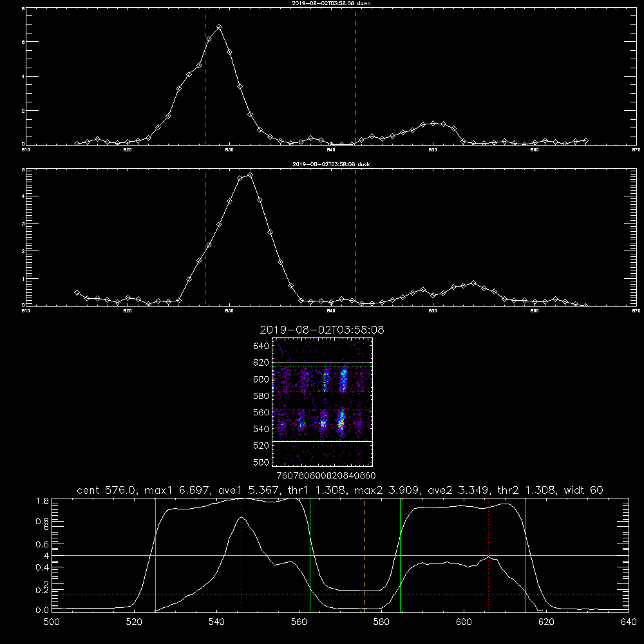Click the dotted blue threshold line in bottom plot

[340, 594]
